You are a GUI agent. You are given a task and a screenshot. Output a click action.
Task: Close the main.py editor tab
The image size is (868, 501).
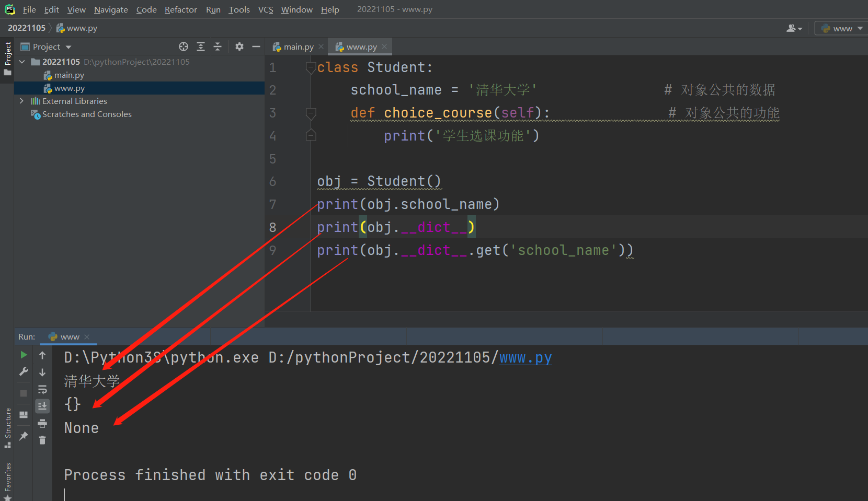click(x=321, y=47)
